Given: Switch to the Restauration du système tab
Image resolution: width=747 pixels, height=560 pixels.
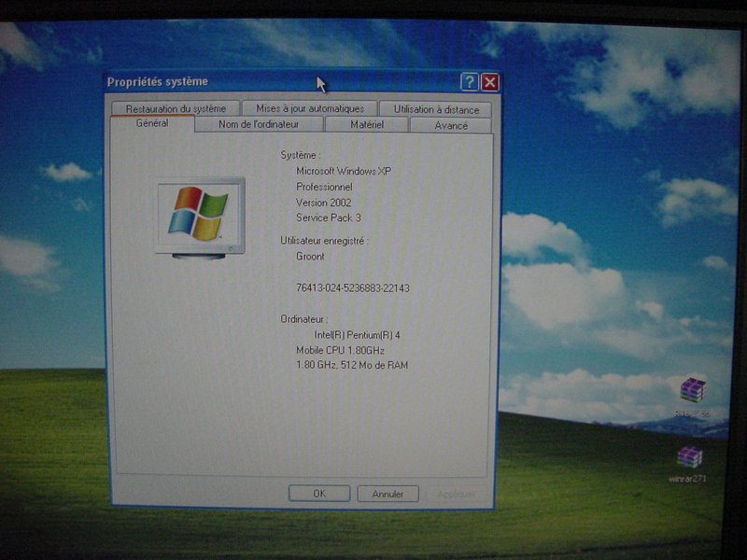Looking at the screenshot, I should (176, 108).
